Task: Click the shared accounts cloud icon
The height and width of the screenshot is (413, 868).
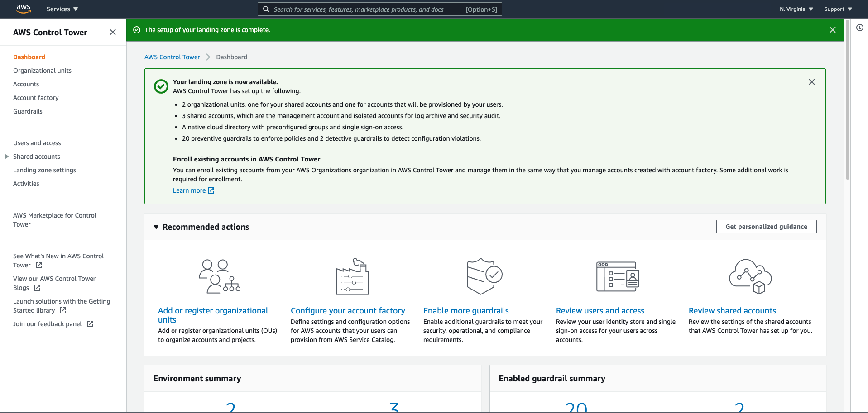Action: point(750,276)
